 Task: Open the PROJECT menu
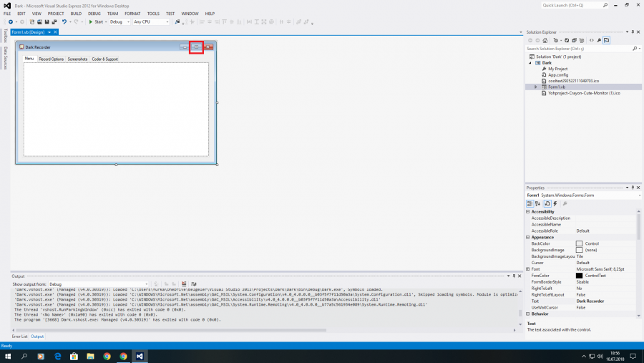click(x=56, y=14)
